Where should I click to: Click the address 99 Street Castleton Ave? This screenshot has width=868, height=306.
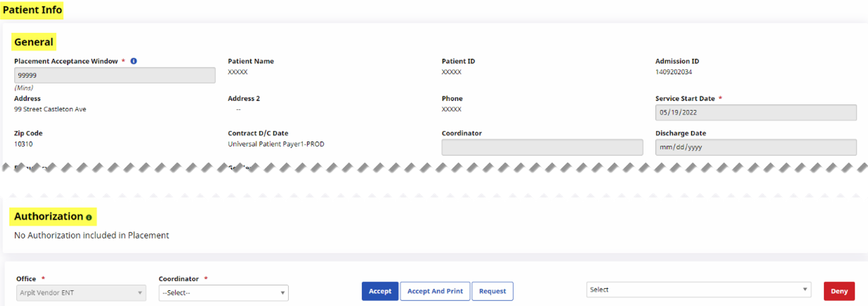pyautogui.click(x=50, y=109)
